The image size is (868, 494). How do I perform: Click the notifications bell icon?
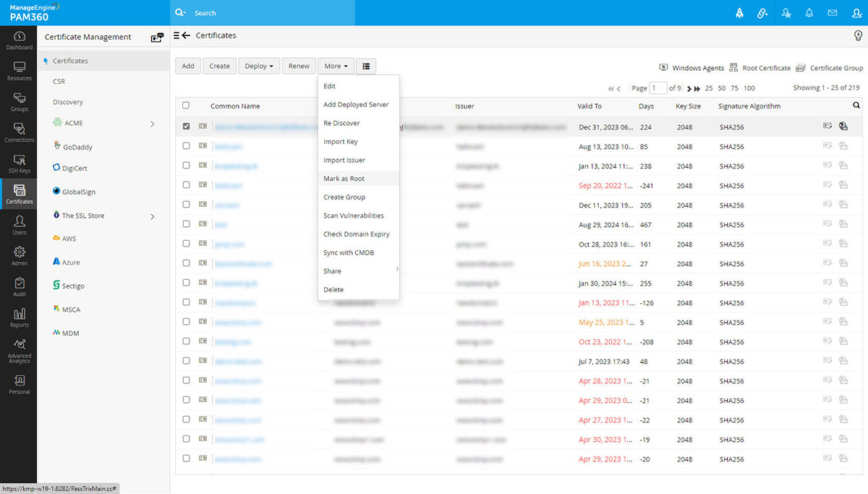tap(809, 13)
